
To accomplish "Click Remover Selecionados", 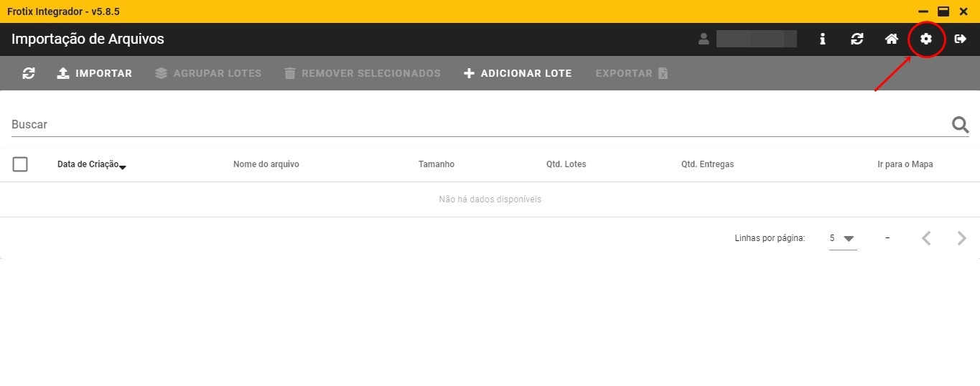I will click(362, 73).
